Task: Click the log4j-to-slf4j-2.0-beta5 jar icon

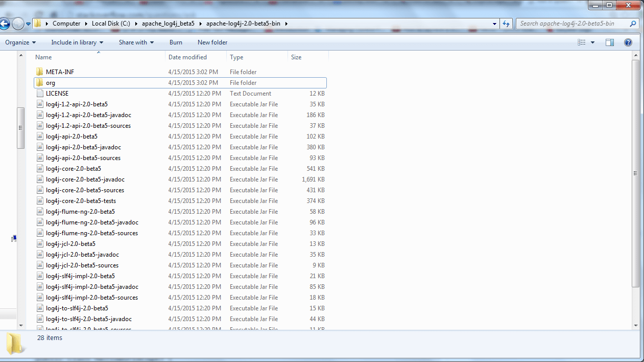Action: pyautogui.click(x=39, y=308)
